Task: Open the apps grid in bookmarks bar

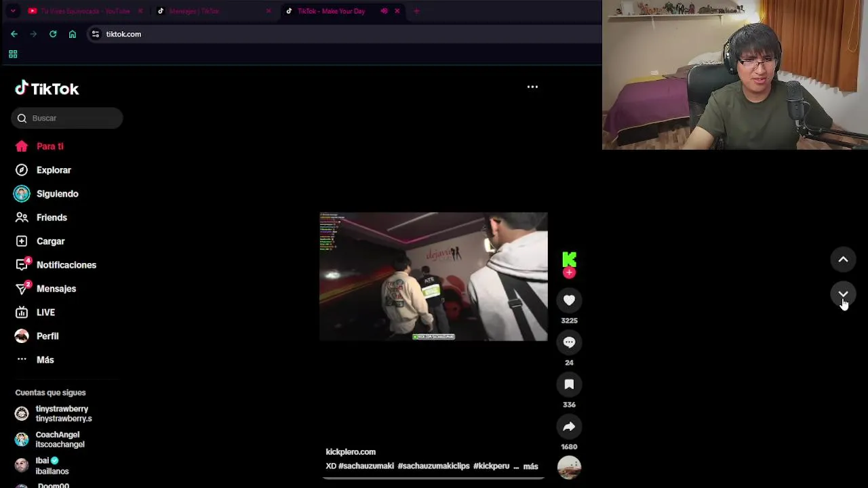Action: pos(13,54)
